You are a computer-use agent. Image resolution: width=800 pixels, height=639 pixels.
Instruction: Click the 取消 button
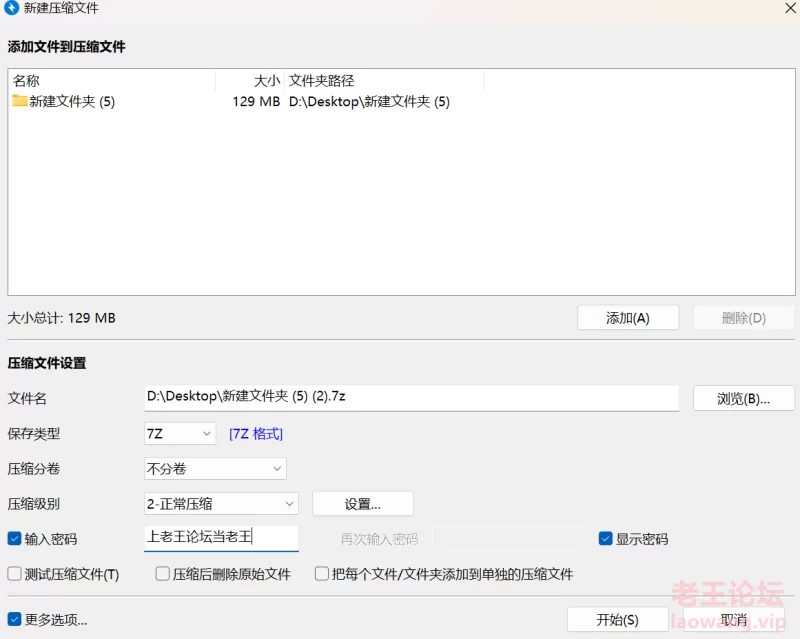coord(734,620)
